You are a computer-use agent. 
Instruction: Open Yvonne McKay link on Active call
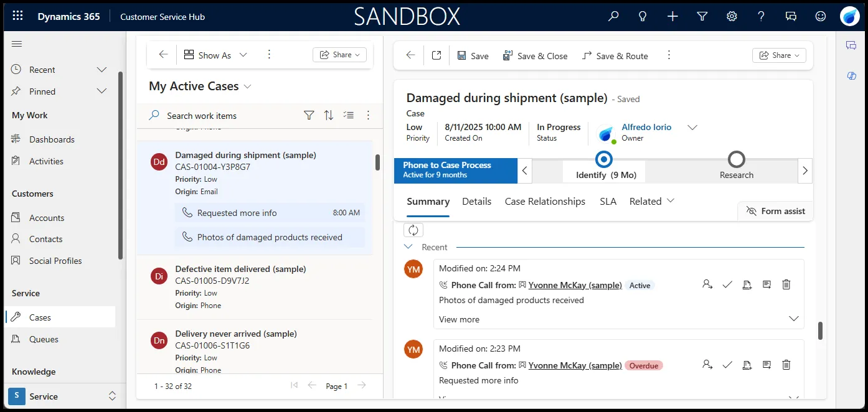575,285
